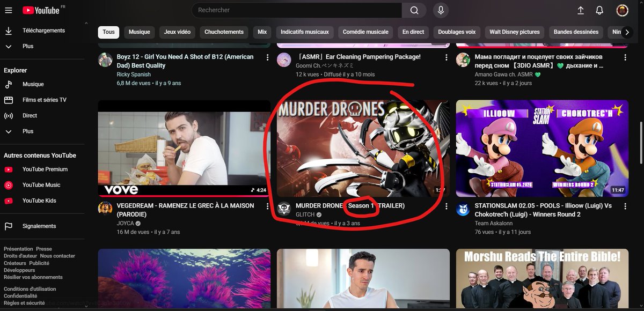
Task: Select the Indicatifs musicaux chip
Action: click(x=305, y=32)
